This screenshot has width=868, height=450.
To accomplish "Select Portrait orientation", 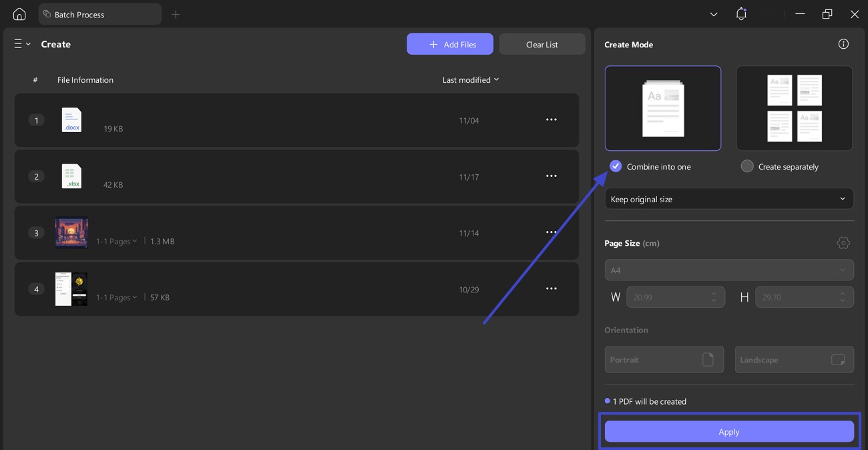I will pyautogui.click(x=664, y=359).
